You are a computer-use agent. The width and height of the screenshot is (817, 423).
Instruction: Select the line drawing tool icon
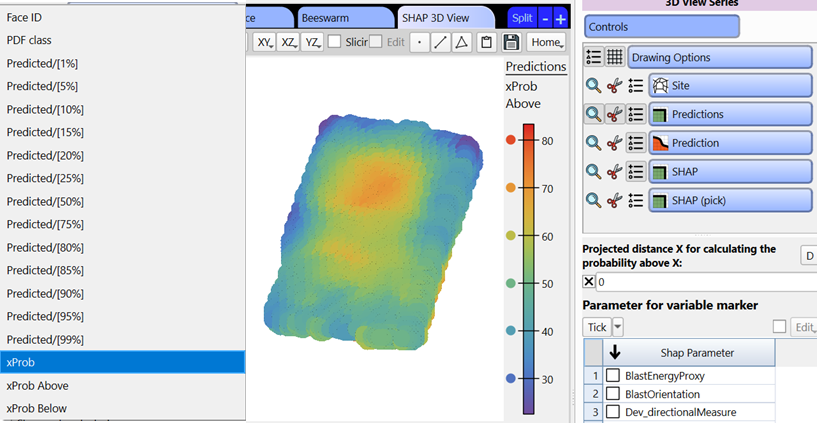pos(440,42)
